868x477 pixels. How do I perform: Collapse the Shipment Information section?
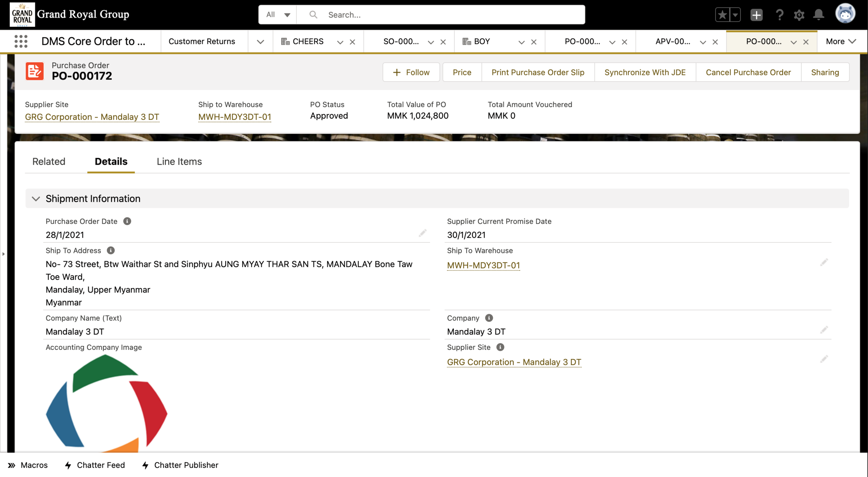[36, 199]
